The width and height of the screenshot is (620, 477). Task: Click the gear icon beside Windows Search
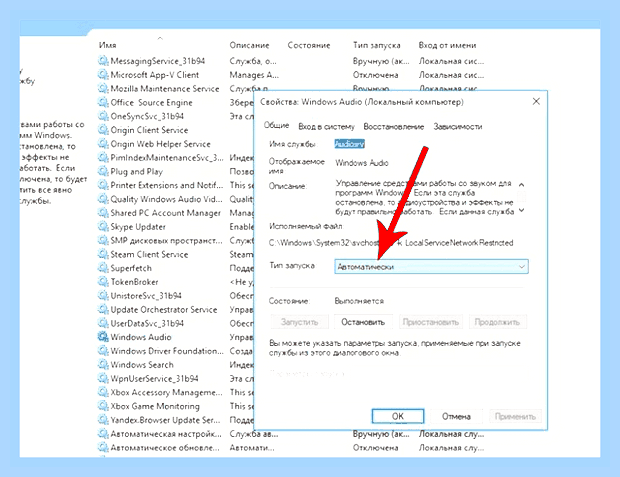click(x=103, y=364)
